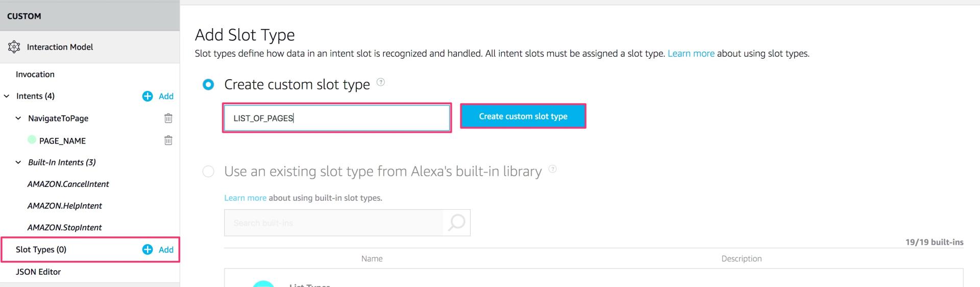Viewport: 980px width, 287px height.
Task: Delete the PAGE_NAME slot via trash icon
Action: point(168,140)
